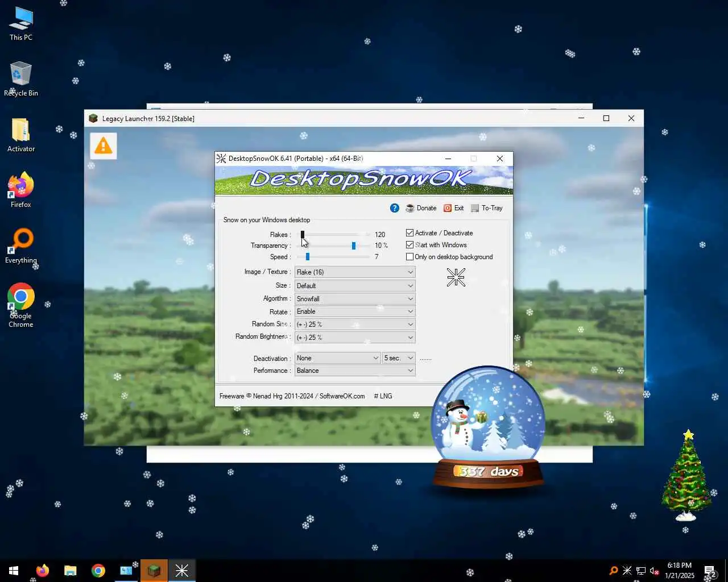Viewport: 728px width, 582px height.
Task: Open the Deactivation dropdown showing None
Action: click(337, 358)
